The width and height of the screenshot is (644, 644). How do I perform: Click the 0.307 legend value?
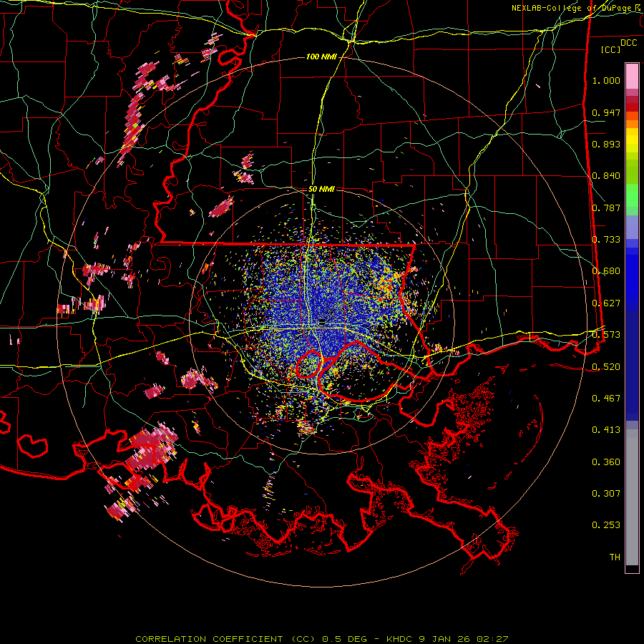coord(606,494)
